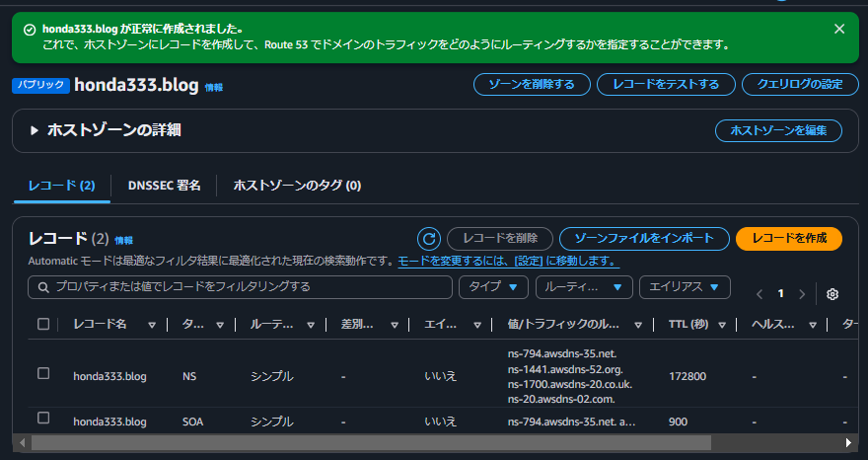
Task: Click the success checkmark icon in banner
Action: (30, 30)
